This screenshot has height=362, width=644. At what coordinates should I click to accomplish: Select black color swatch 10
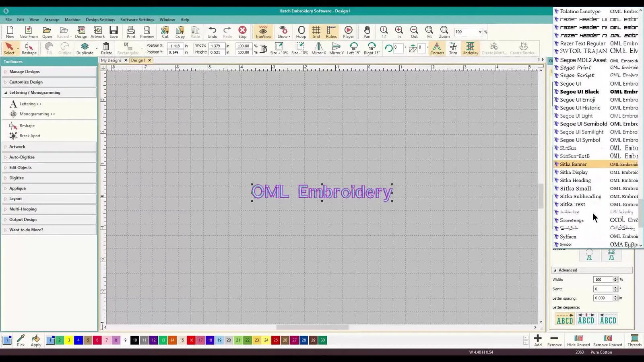pyautogui.click(x=135, y=340)
